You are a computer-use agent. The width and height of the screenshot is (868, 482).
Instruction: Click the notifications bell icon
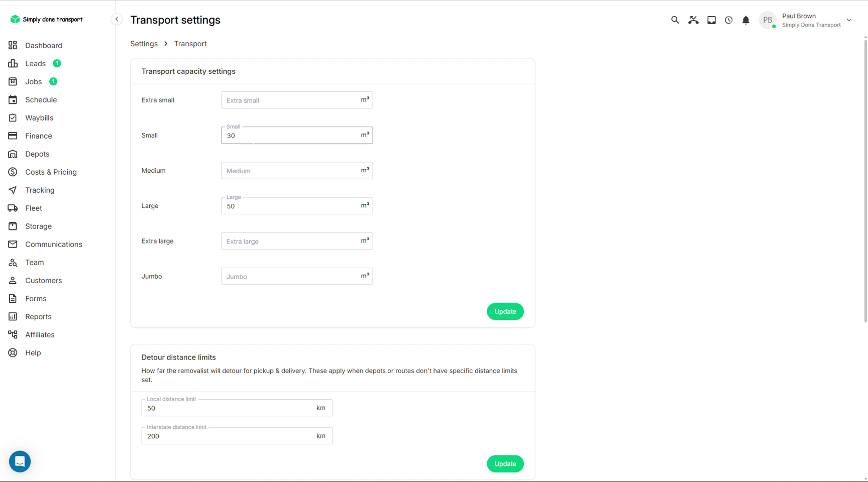point(746,20)
